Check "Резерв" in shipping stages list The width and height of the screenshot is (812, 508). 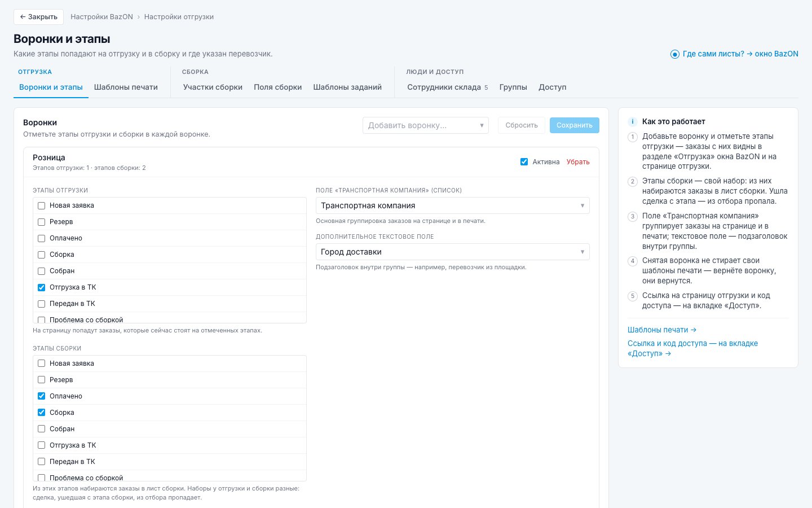(41, 222)
